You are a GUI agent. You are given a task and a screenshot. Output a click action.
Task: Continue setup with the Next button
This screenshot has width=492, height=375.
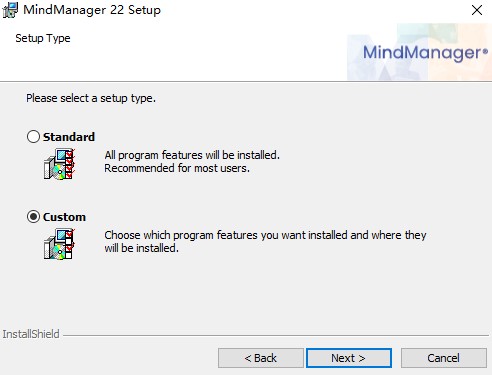point(349,358)
